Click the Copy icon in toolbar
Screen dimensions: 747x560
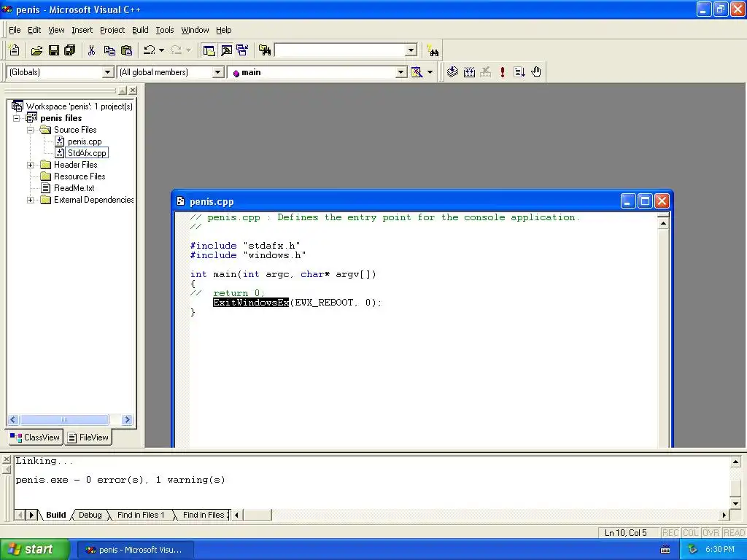[x=109, y=50]
